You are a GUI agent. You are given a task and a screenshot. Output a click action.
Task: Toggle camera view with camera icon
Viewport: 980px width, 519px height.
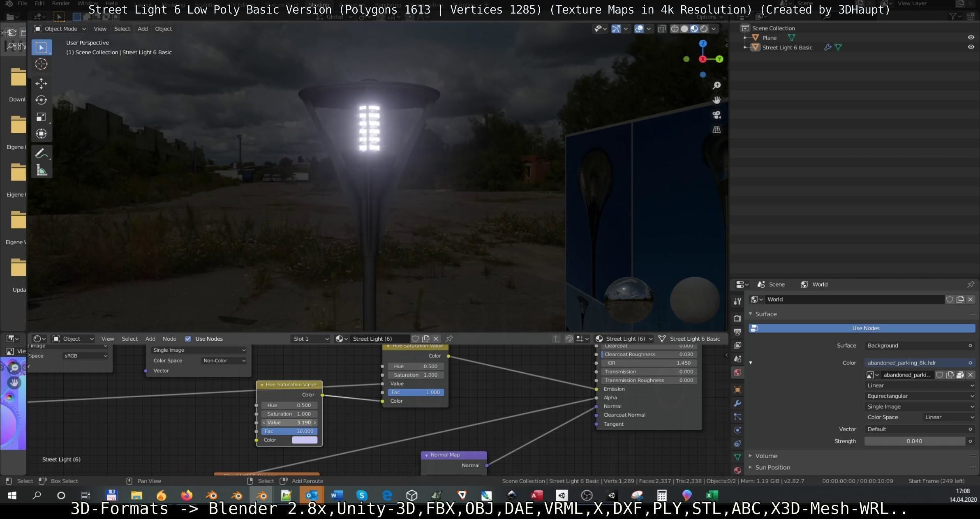717,115
